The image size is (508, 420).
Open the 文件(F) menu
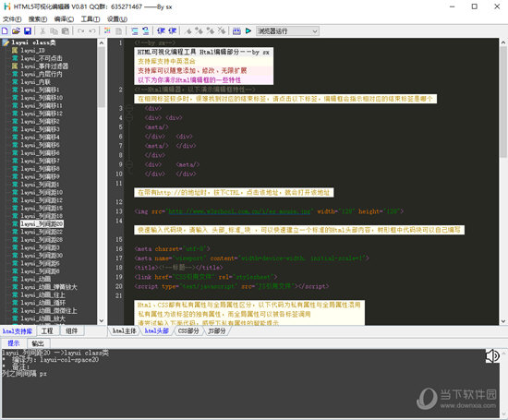point(12,19)
